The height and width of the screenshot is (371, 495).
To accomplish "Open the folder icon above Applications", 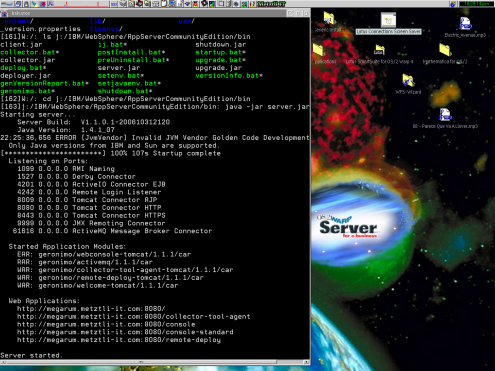I will [x=329, y=18].
